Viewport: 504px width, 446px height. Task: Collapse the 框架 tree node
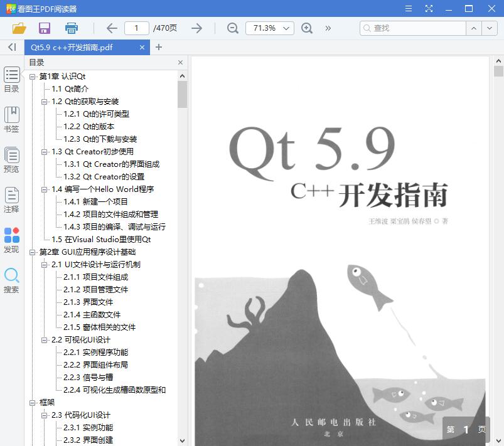[32, 403]
